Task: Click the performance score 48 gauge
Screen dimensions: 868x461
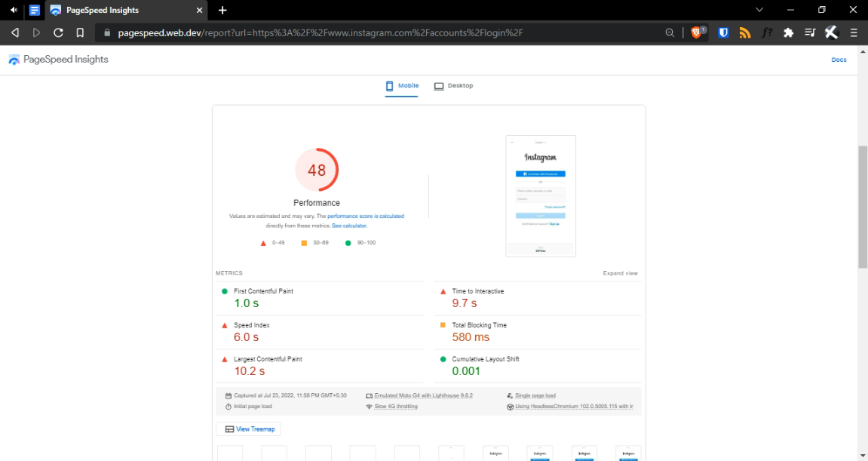Action: pos(317,171)
